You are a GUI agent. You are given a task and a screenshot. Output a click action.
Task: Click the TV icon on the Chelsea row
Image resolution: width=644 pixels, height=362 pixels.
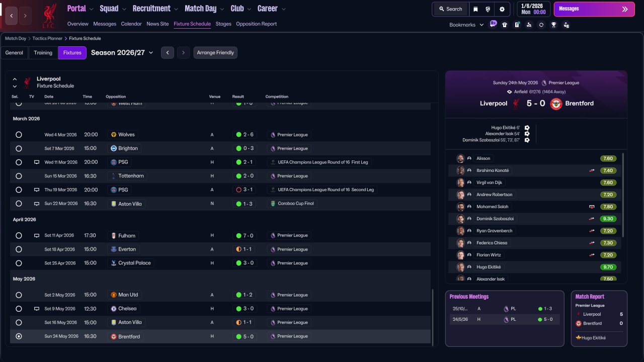tap(36, 309)
